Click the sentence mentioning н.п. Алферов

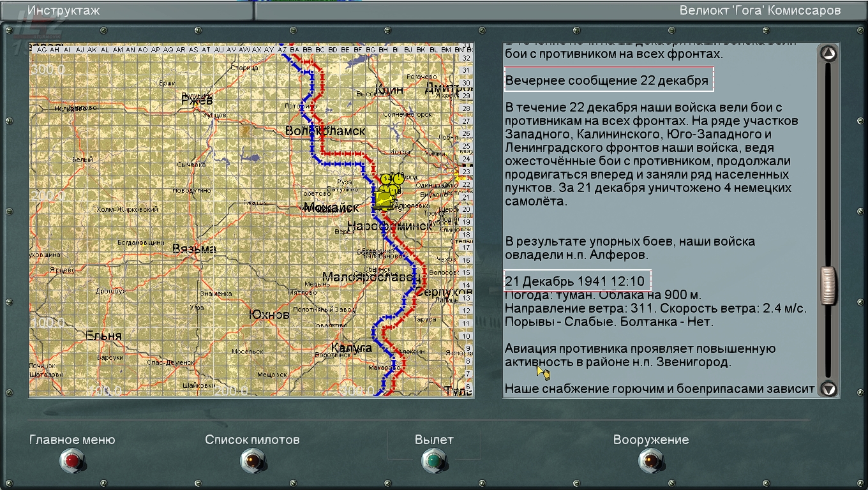(x=630, y=248)
